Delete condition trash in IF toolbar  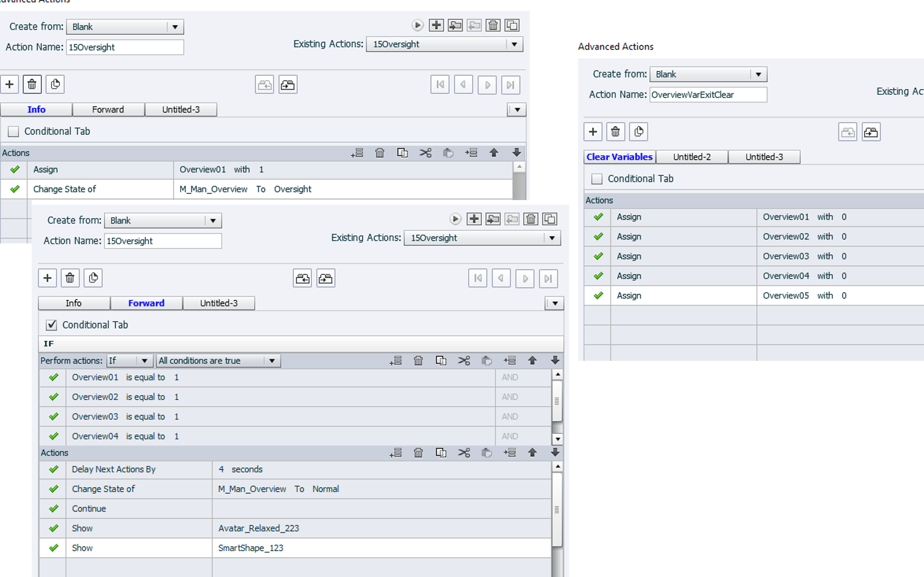point(418,361)
